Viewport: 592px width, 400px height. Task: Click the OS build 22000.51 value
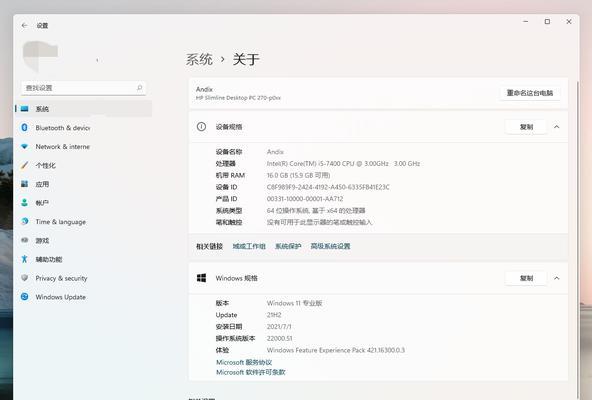pos(279,338)
